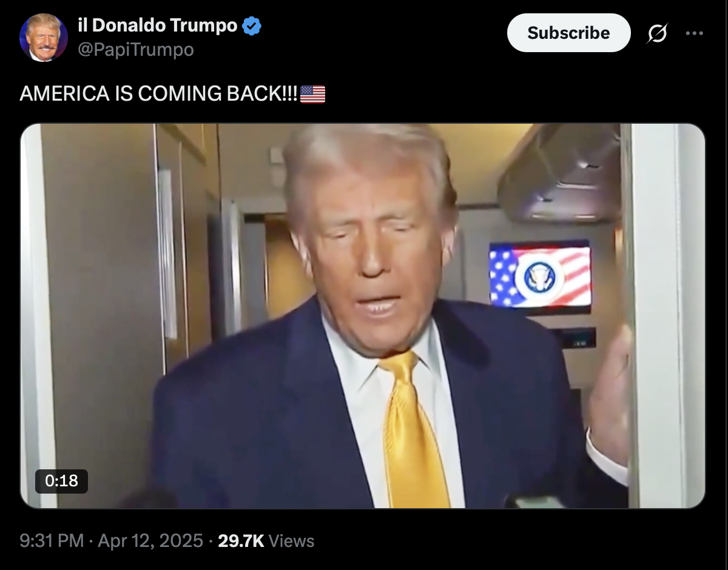728x570 pixels.
Task: Click the 9:31 PM post time
Action: pos(52,541)
